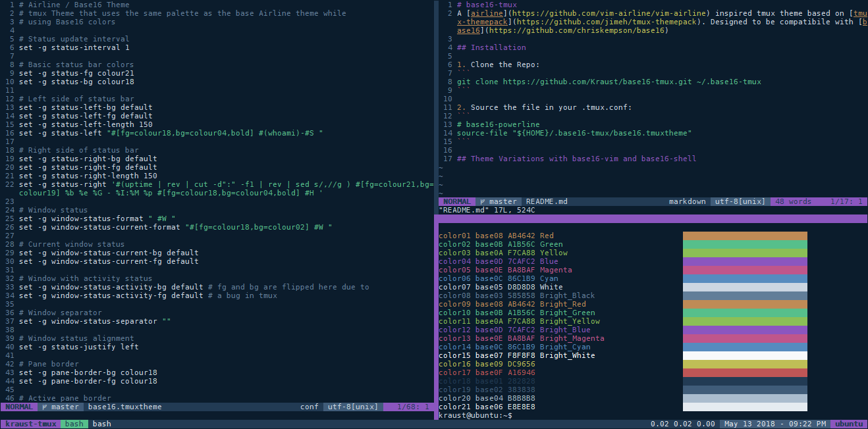Image resolution: width=868 pixels, height=429 pixels.
Task: Click the '# base16-powerline' comment in README
Action: coord(499,124)
